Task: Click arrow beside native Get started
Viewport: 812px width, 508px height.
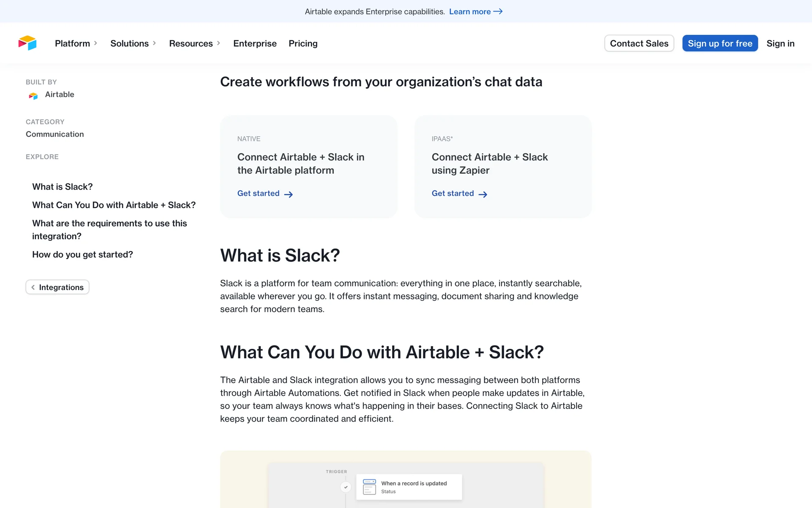Action: (288, 194)
